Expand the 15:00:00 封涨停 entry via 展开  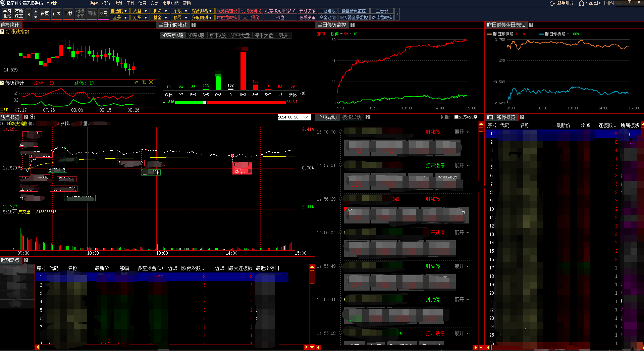pyautogui.click(x=461, y=132)
